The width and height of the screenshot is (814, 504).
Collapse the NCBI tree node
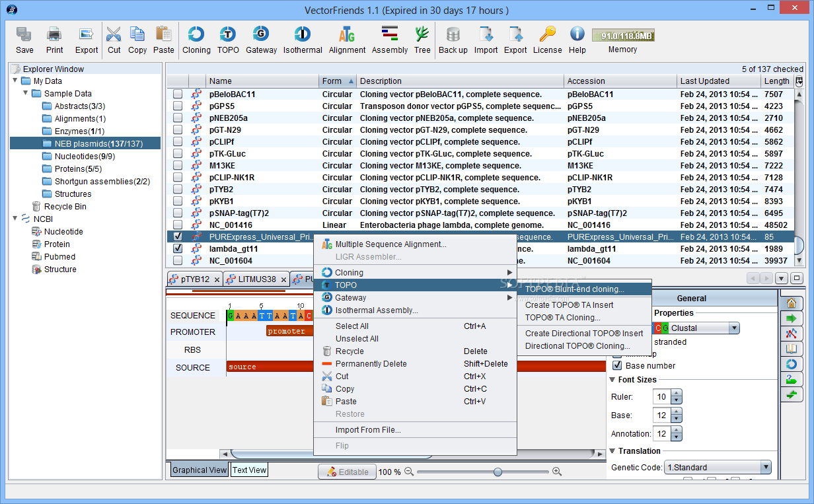(15, 219)
